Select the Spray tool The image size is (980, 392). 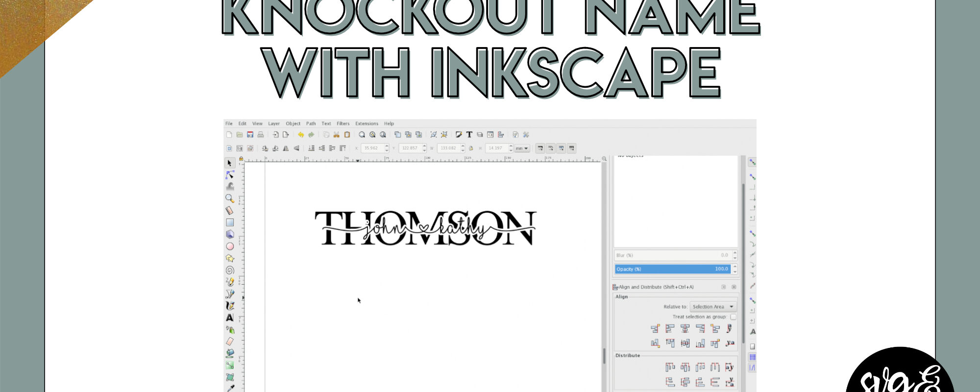click(230, 329)
